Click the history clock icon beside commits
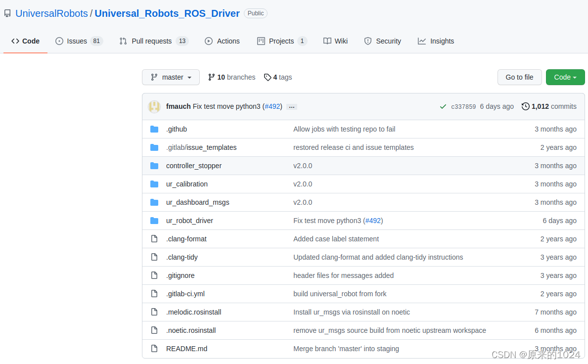This screenshot has width=588, height=364. pyautogui.click(x=525, y=106)
